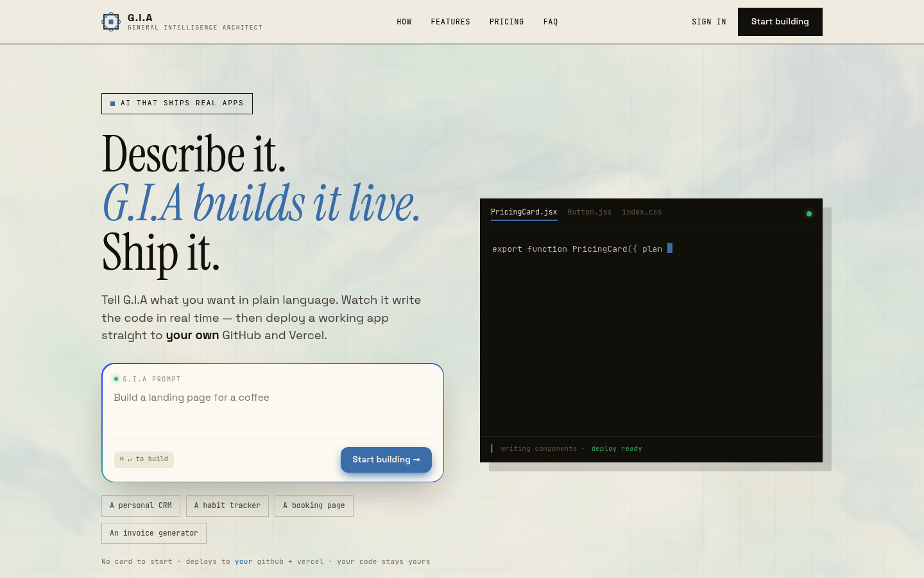Click the G.I.A brand name text
The width and height of the screenshot is (924, 578).
click(x=140, y=18)
